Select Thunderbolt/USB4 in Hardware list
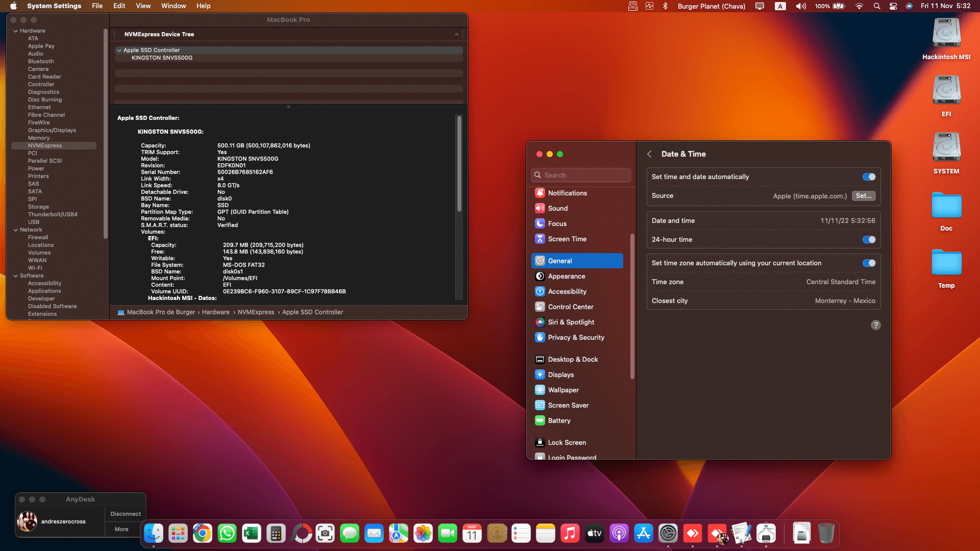The image size is (980, 551). 53,214
